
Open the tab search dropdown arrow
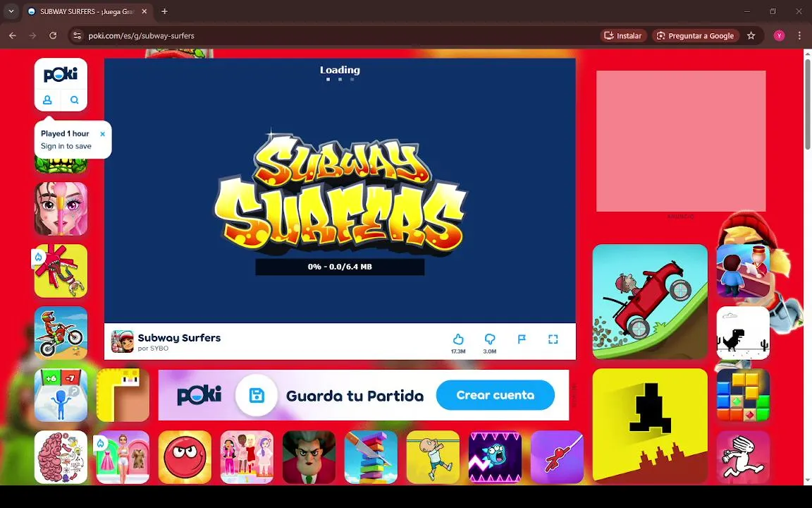[x=11, y=11]
